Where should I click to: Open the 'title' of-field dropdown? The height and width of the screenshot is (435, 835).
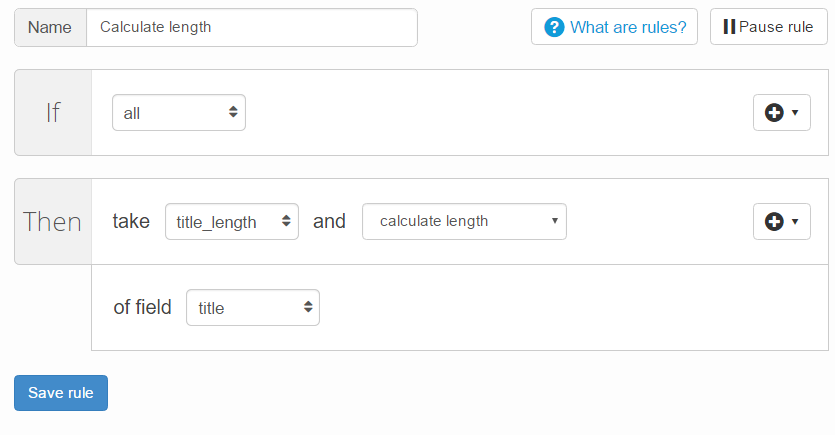pyautogui.click(x=253, y=308)
